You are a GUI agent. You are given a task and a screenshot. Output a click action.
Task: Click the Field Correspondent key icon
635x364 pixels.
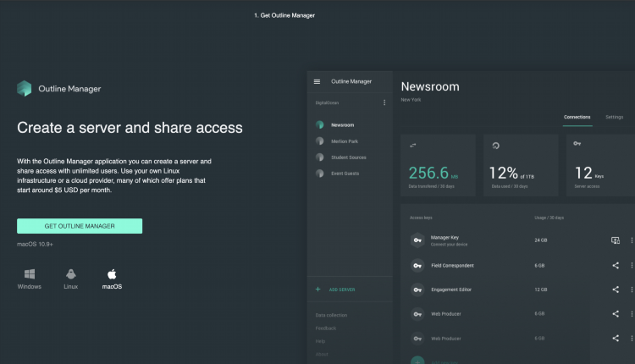417,265
